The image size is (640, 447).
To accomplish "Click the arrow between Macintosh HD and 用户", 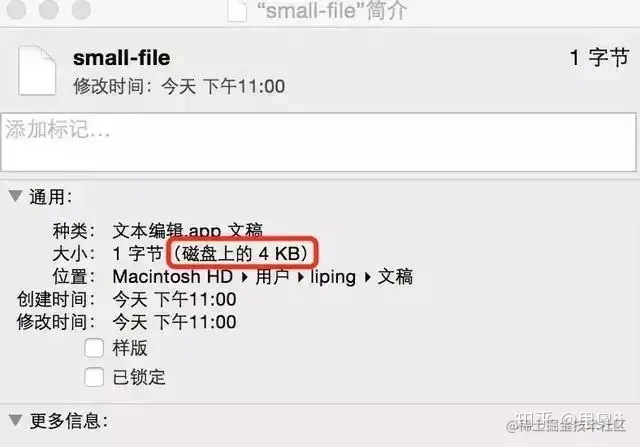I will pos(244,278).
